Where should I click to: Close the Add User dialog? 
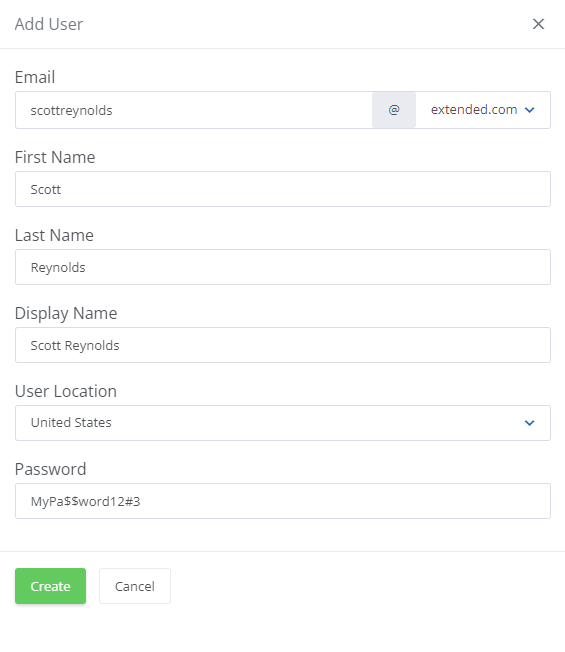(538, 24)
